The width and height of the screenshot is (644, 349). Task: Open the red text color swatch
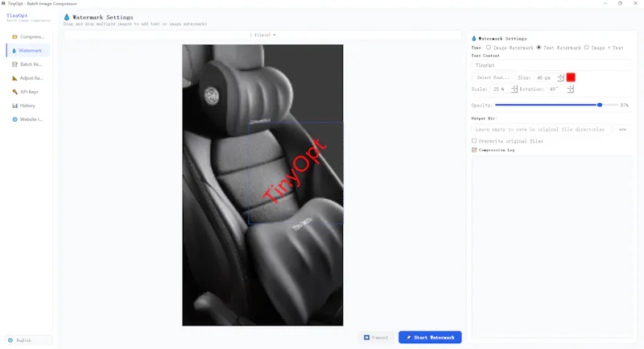coord(571,77)
